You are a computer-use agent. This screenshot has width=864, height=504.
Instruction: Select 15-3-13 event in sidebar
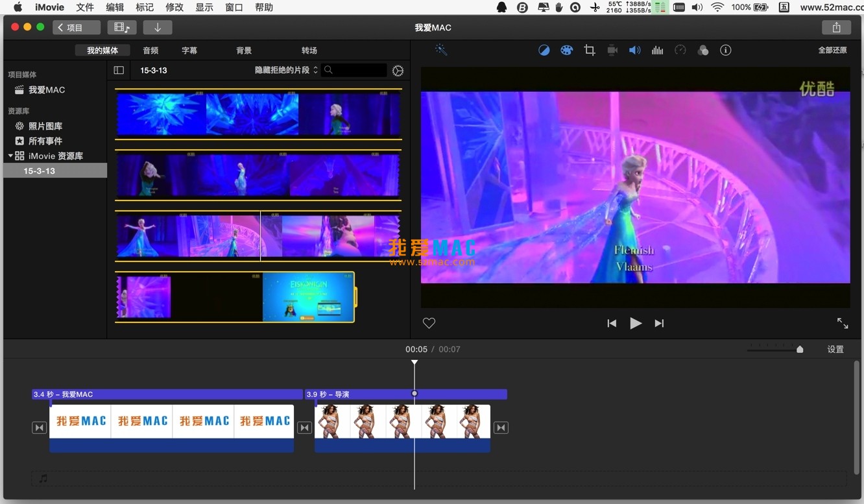tap(55, 171)
